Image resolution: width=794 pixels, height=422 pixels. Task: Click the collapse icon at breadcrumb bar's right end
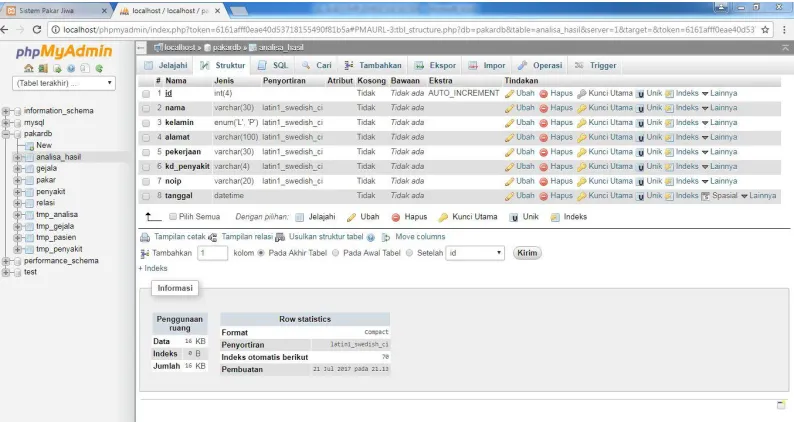coord(785,48)
